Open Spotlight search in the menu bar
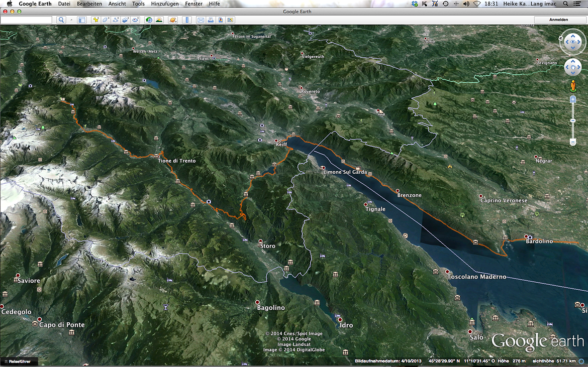 pyautogui.click(x=565, y=4)
